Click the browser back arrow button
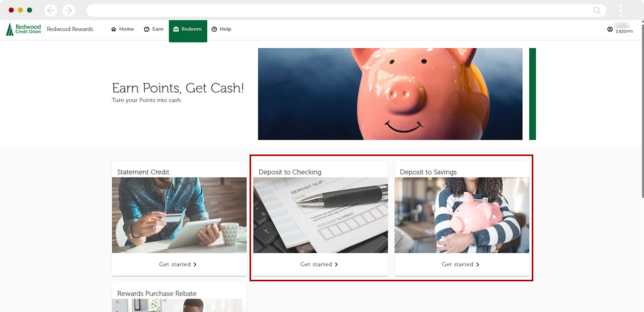Image resolution: width=644 pixels, height=312 pixels. point(50,10)
